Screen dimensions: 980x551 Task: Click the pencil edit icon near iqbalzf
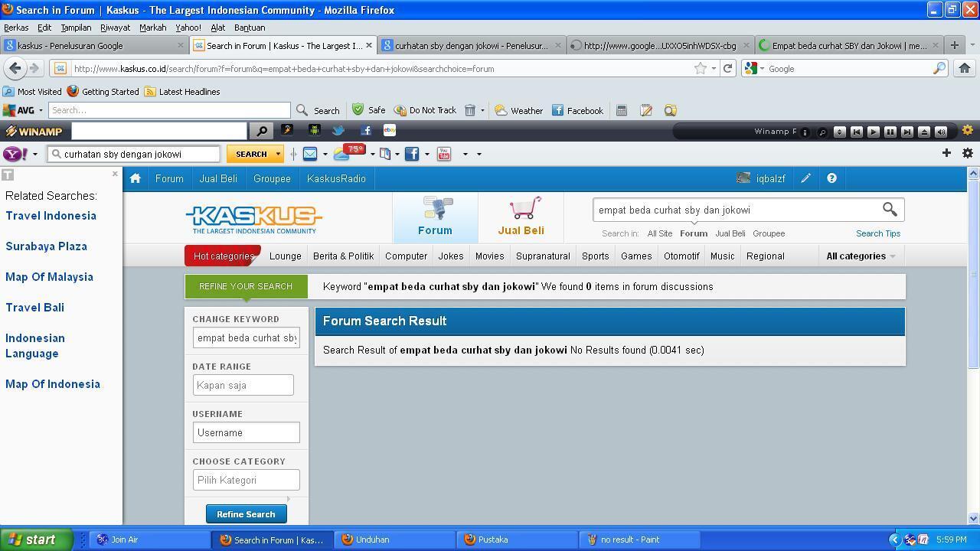click(x=806, y=178)
